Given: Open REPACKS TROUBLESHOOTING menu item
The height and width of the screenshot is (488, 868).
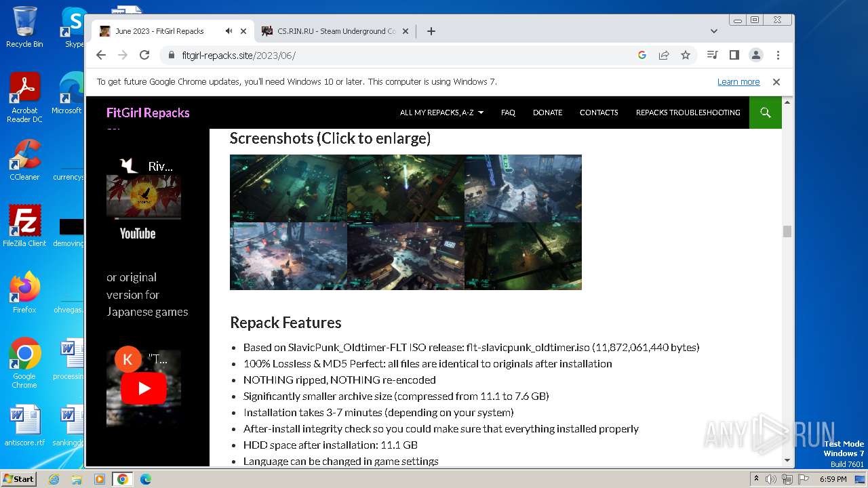Looking at the screenshot, I should (x=688, y=113).
